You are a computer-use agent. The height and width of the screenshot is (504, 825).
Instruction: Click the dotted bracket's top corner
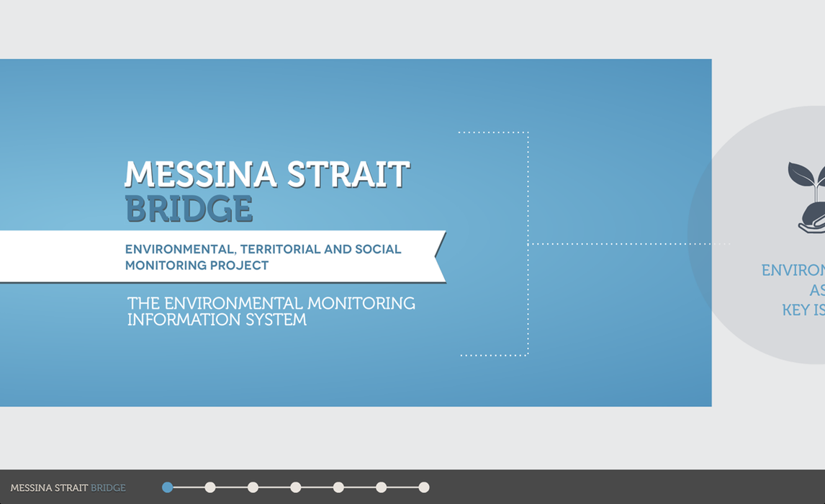click(x=528, y=133)
